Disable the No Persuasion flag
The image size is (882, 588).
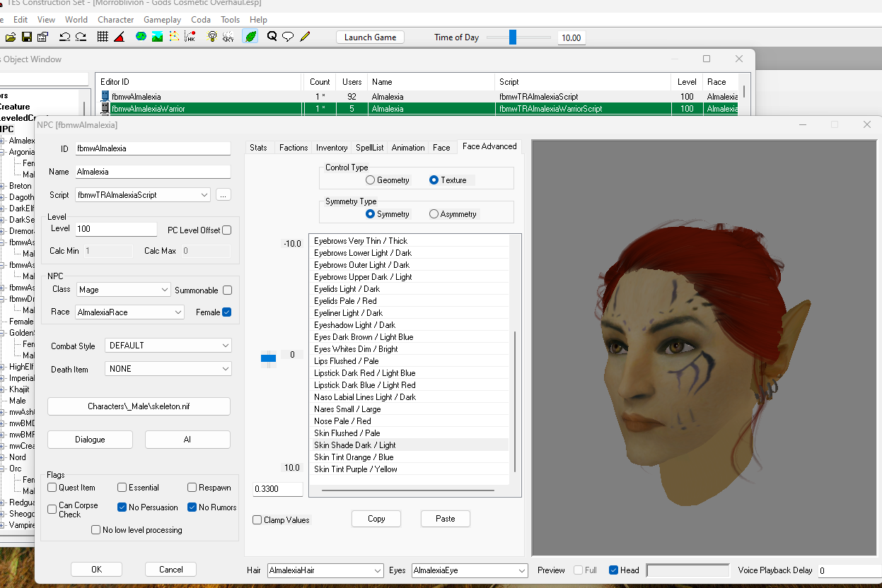(122, 507)
